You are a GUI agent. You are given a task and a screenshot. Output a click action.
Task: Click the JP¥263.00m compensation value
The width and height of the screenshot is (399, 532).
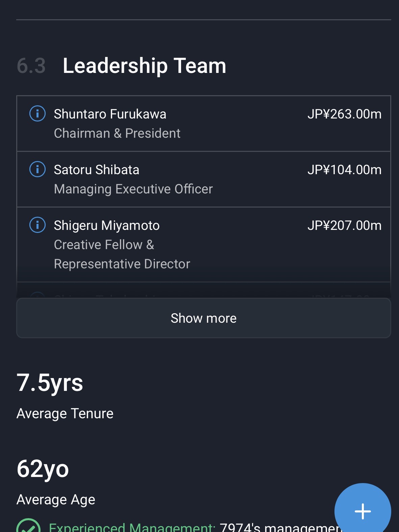(344, 114)
